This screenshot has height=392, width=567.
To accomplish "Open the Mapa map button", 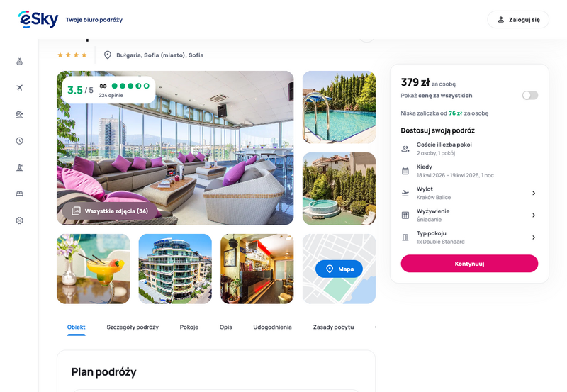I will 339,269.
